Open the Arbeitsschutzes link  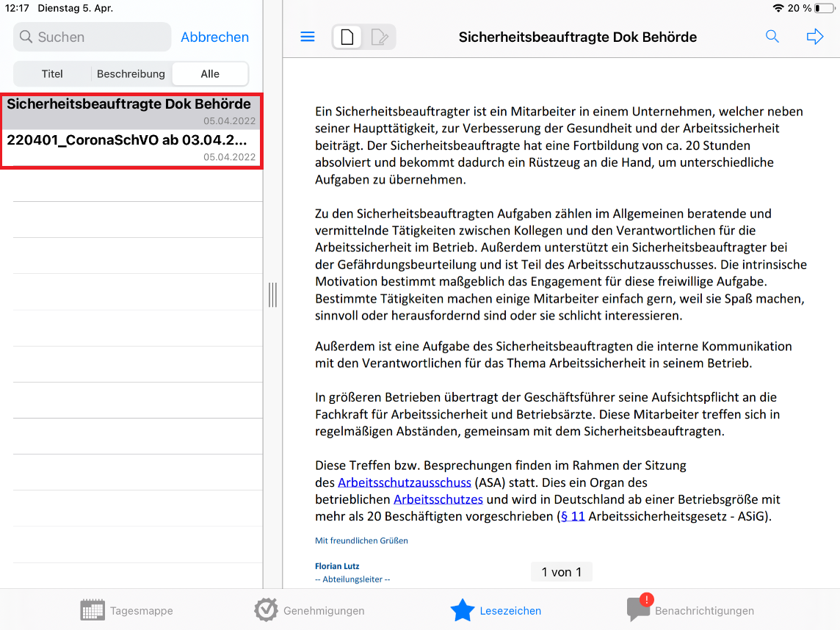click(x=438, y=499)
